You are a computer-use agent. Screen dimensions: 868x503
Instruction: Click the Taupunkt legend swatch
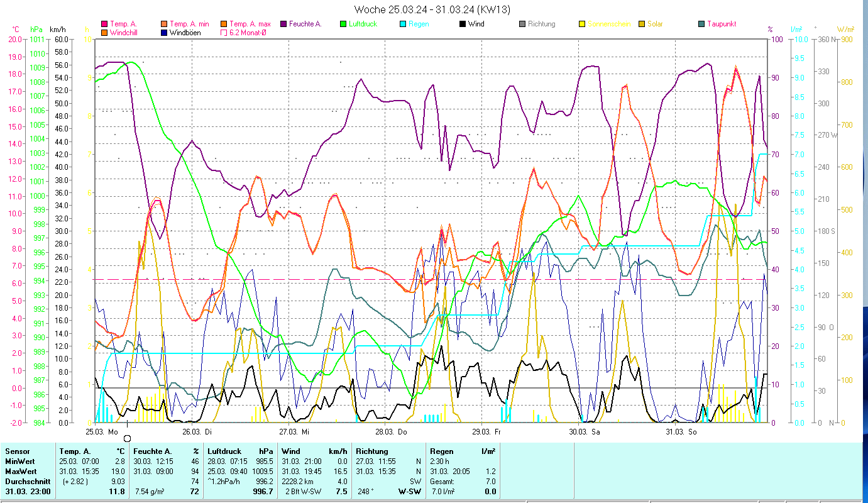tap(701, 24)
